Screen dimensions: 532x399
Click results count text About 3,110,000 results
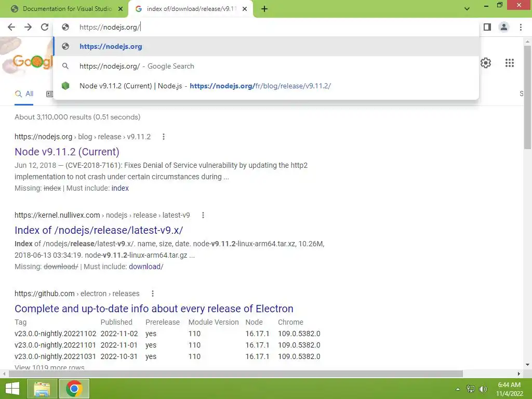77,117
